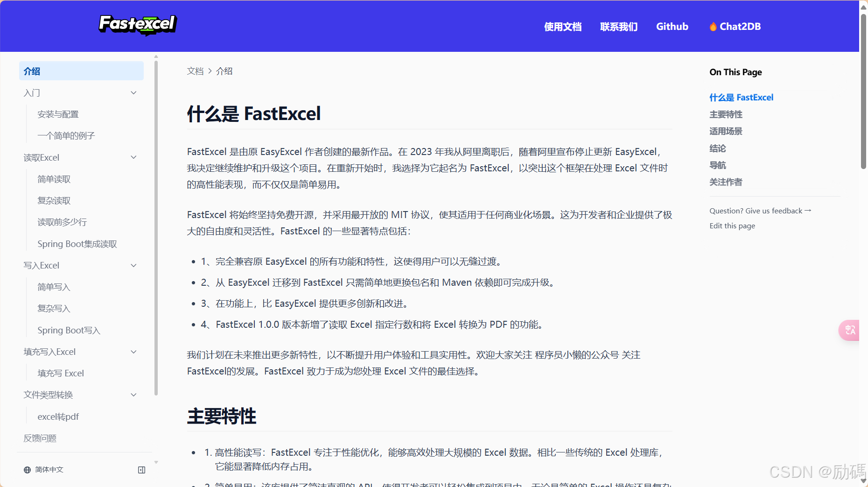This screenshot has width=868, height=487.
Task: Click 写入Excel section label
Action: [x=42, y=266]
